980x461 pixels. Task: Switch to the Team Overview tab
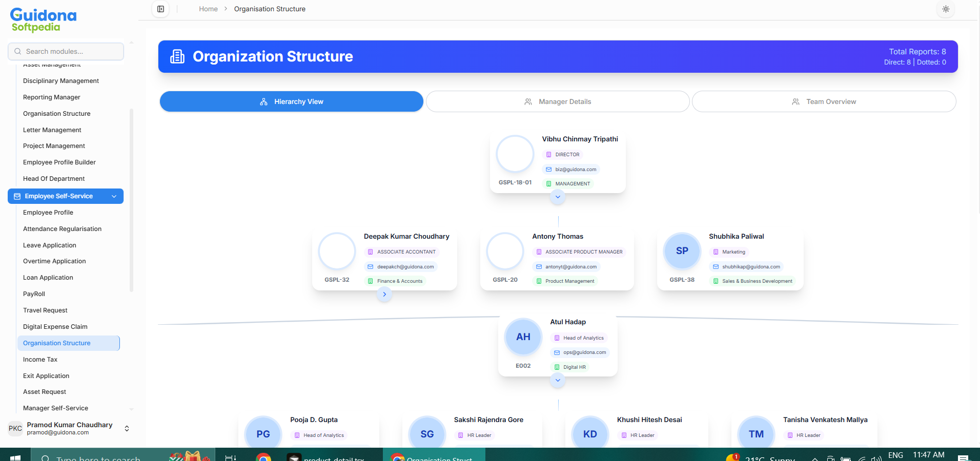(824, 101)
